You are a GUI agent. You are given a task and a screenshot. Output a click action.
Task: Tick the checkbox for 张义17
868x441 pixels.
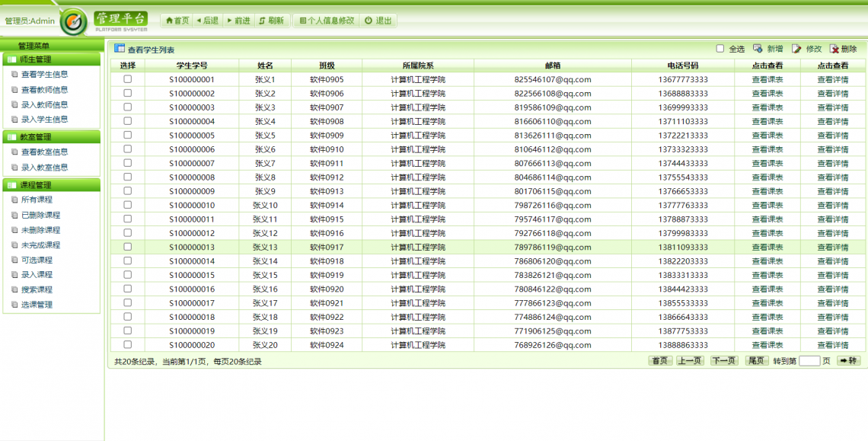pyautogui.click(x=127, y=302)
